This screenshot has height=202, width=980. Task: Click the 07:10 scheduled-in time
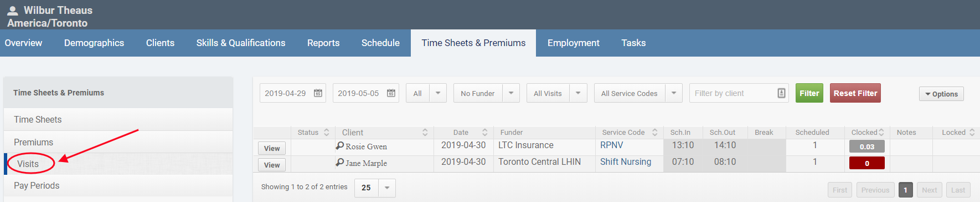[x=683, y=161]
